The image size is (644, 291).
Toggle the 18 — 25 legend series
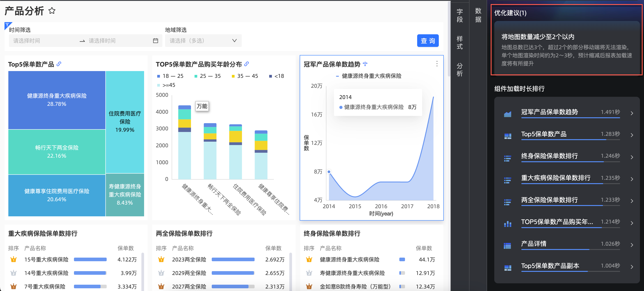[x=170, y=76]
